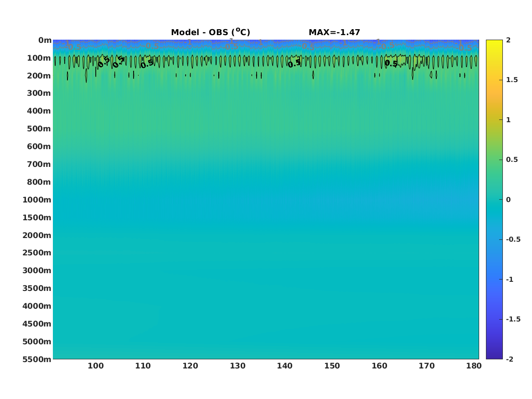
Task: Click the '100' x-axis tick label
Action: 96,366
